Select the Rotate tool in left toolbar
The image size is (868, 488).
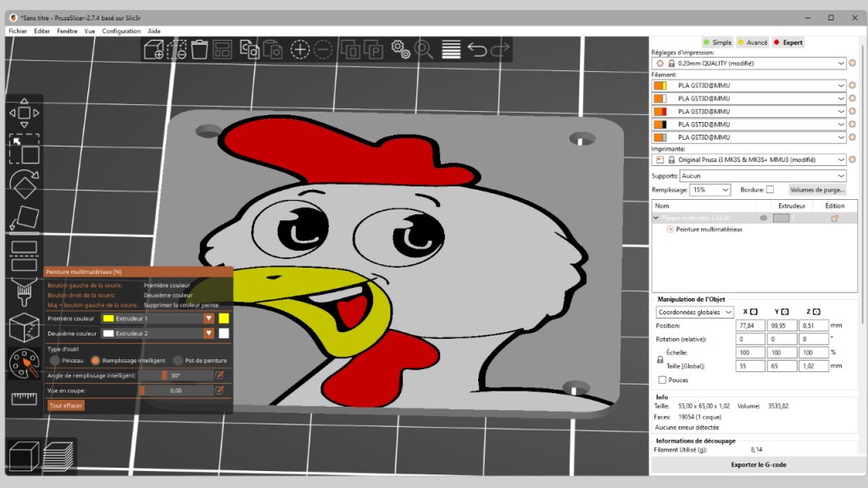pos(24,184)
